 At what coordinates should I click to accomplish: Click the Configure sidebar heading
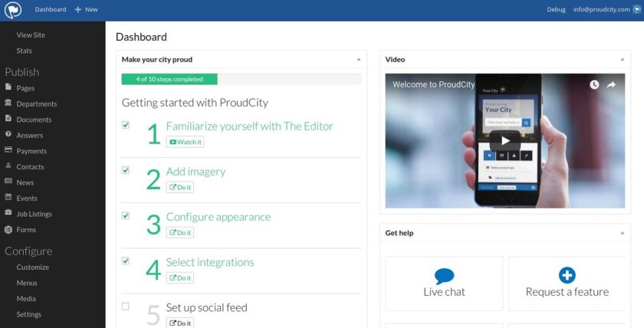click(x=29, y=251)
